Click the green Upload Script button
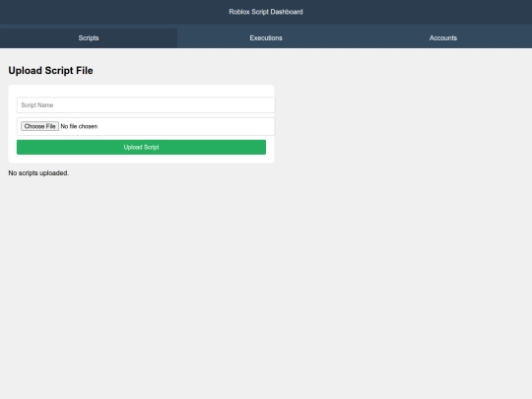This screenshot has width=532, height=399. click(x=141, y=147)
